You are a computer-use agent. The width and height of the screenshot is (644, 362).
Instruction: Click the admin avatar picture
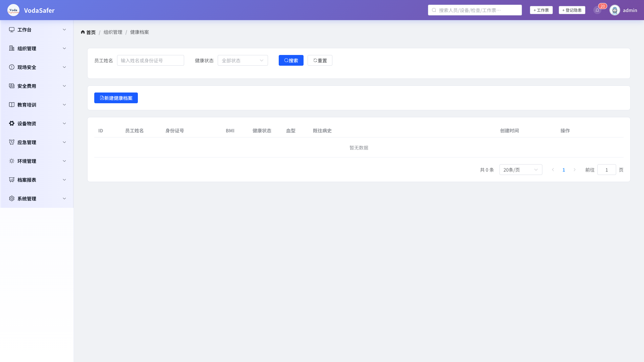tap(615, 10)
